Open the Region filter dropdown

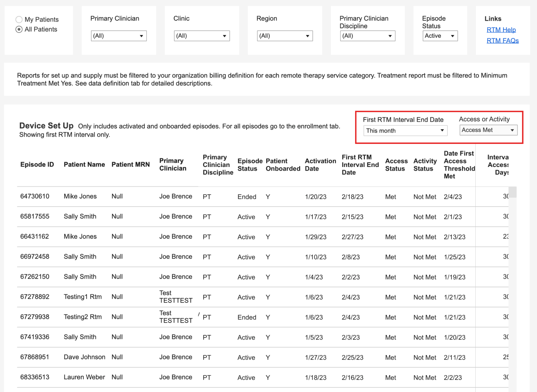point(285,36)
